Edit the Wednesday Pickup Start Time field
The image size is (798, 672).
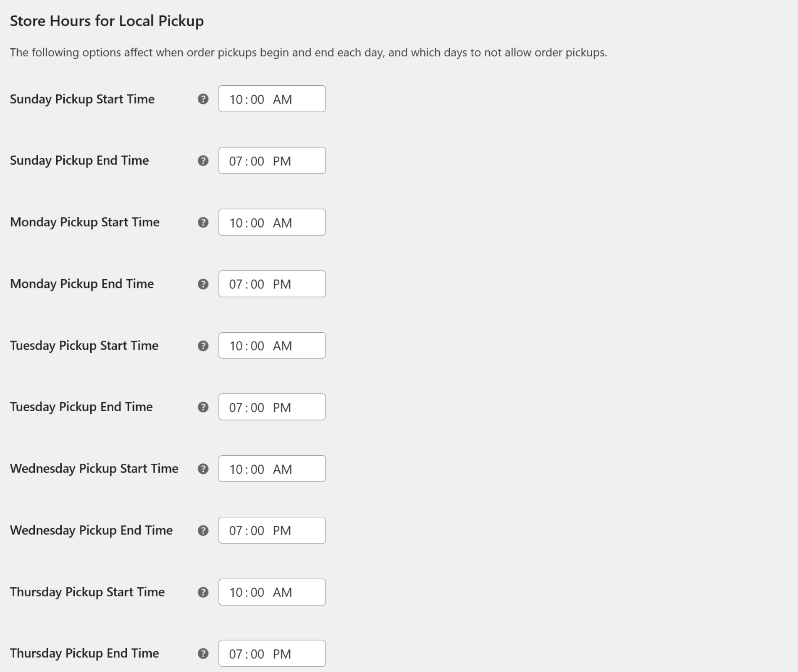[272, 469]
